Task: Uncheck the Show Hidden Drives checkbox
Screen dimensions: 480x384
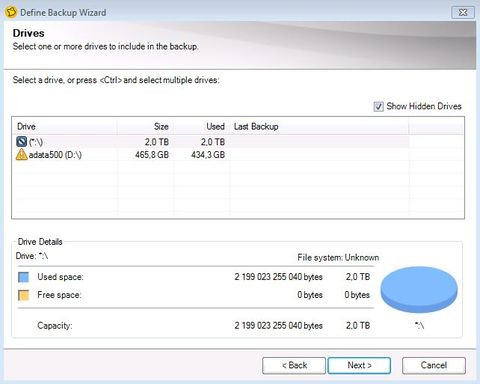Action: (378, 107)
